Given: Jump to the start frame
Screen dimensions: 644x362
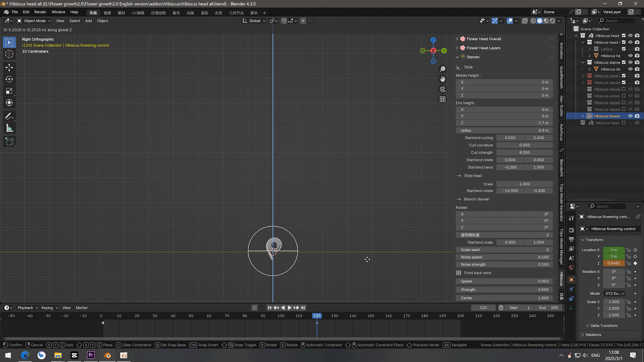Looking at the screenshot, I should point(269,308).
